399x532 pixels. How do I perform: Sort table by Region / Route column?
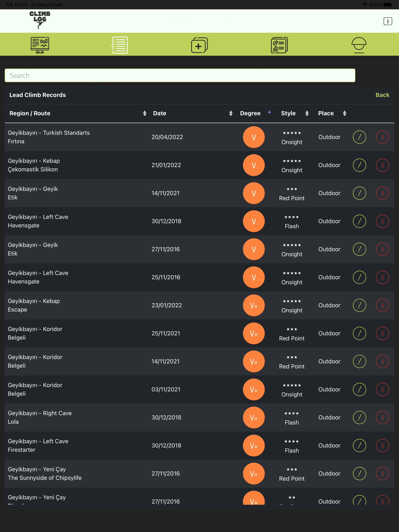[x=144, y=113]
